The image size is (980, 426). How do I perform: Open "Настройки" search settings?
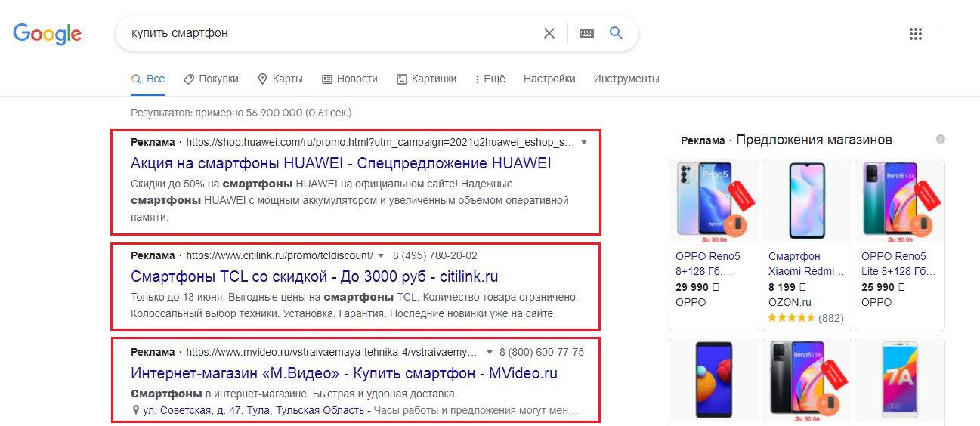click(549, 79)
